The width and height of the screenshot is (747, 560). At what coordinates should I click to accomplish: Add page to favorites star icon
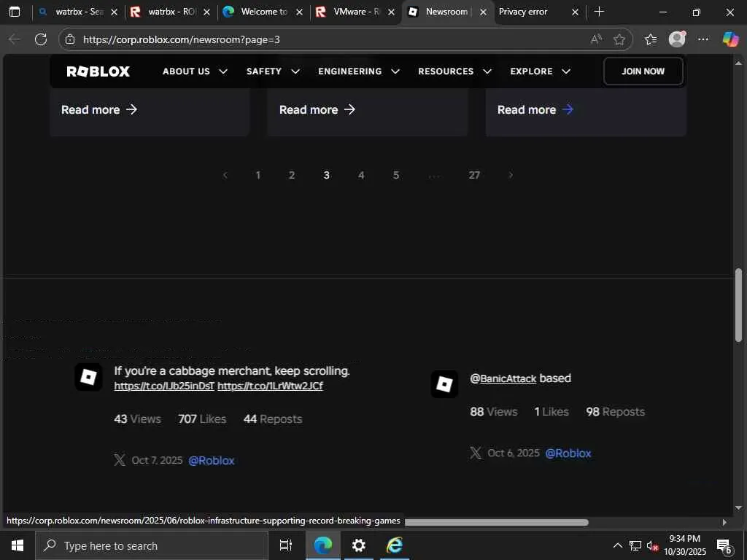(x=619, y=39)
